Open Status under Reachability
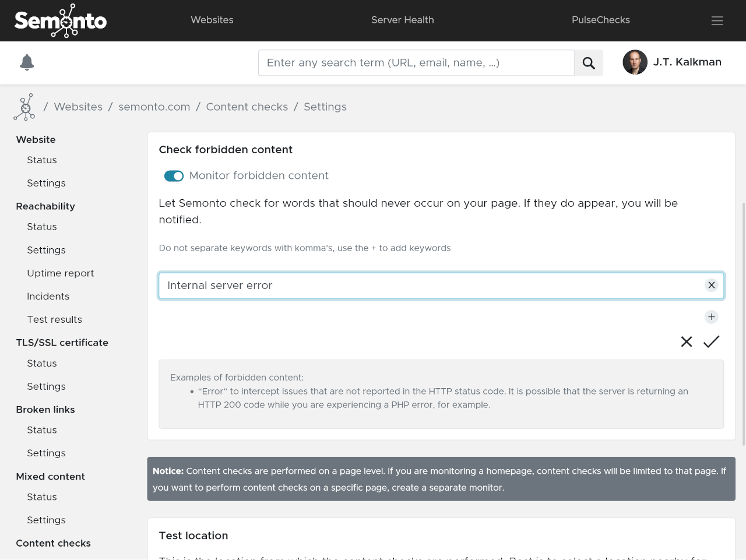 coord(42,227)
